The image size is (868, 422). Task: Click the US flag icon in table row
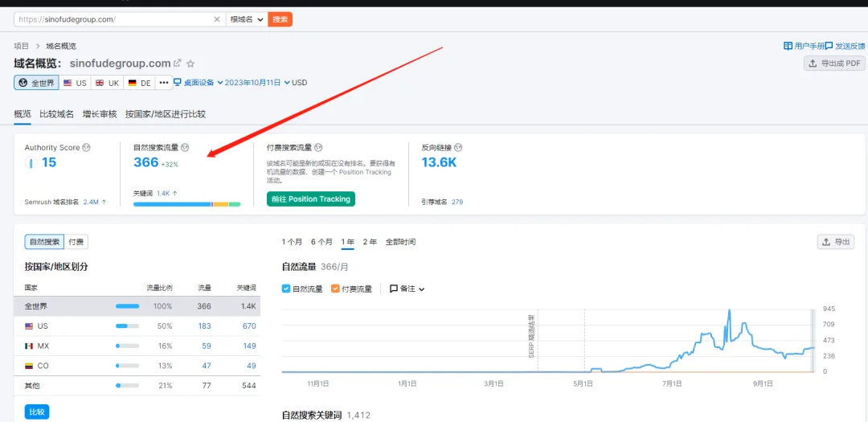point(29,326)
